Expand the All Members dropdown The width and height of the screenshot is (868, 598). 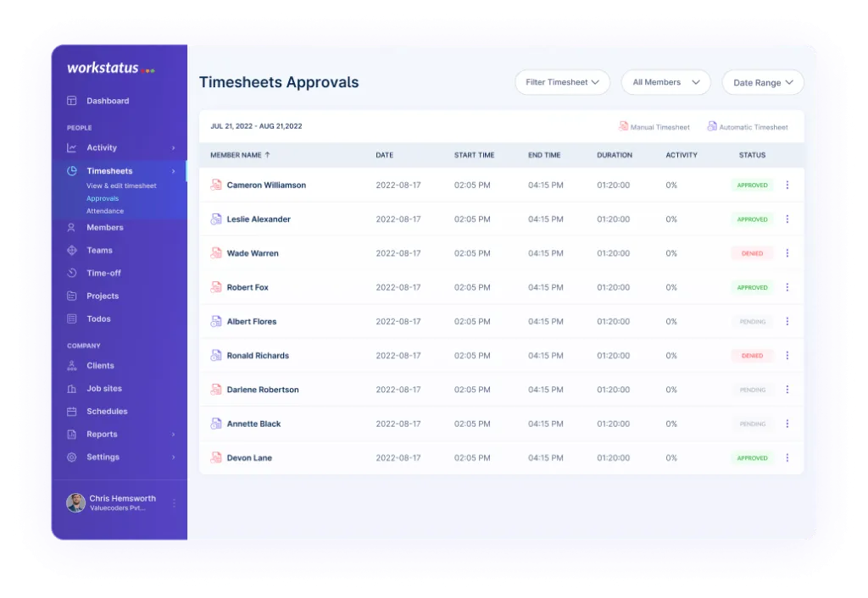(665, 82)
